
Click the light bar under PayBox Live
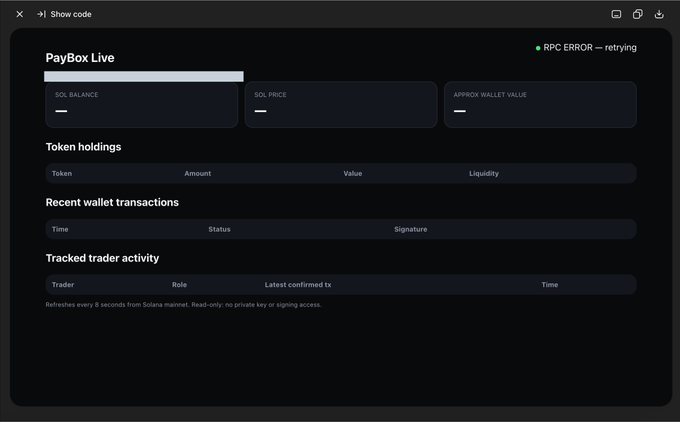tap(144, 76)
